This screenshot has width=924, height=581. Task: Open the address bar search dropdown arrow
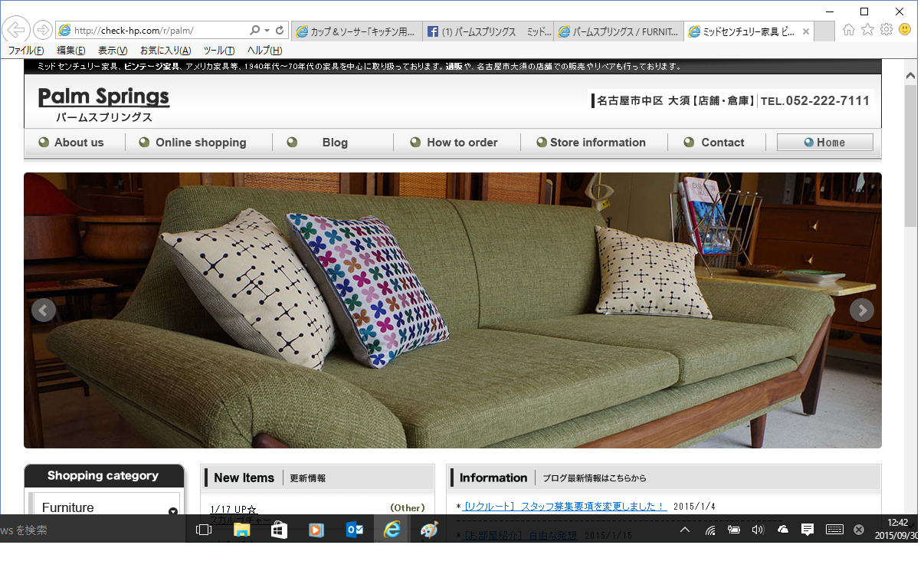click(267, 31)
